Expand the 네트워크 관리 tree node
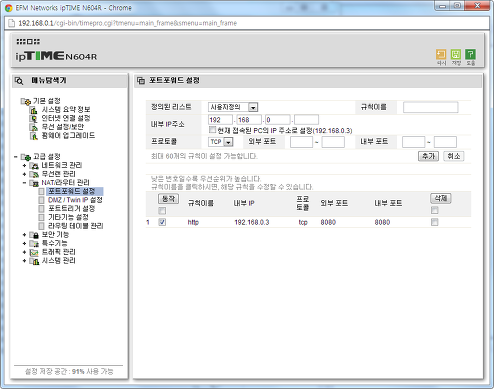The height and width of the screenshot is (389, 494). [x=24, y=165]
